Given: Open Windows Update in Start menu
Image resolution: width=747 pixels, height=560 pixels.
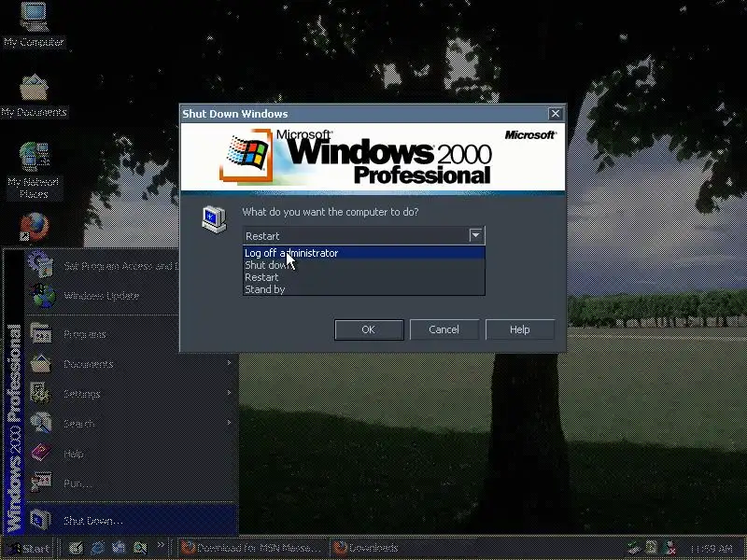Looking at the screenshot, I should [x=103, y=296].
